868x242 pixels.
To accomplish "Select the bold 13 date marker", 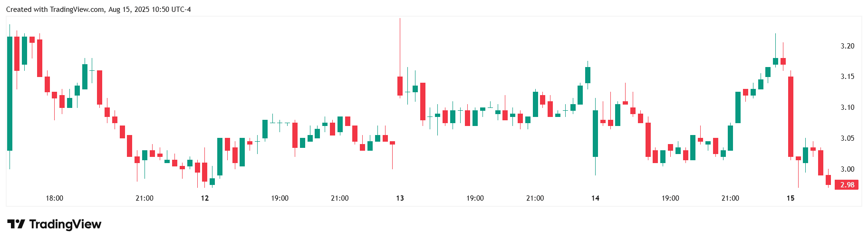I will point(400,198).
